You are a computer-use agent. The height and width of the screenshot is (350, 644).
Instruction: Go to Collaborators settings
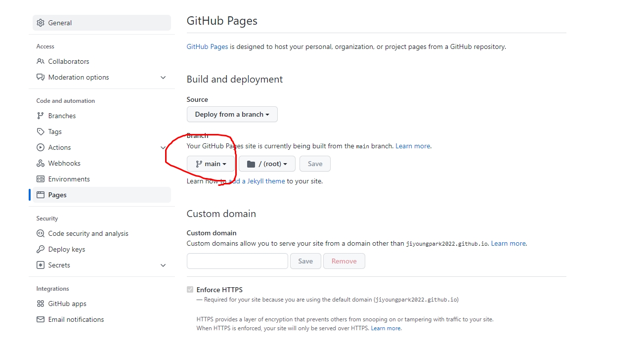tap(102, 61)
